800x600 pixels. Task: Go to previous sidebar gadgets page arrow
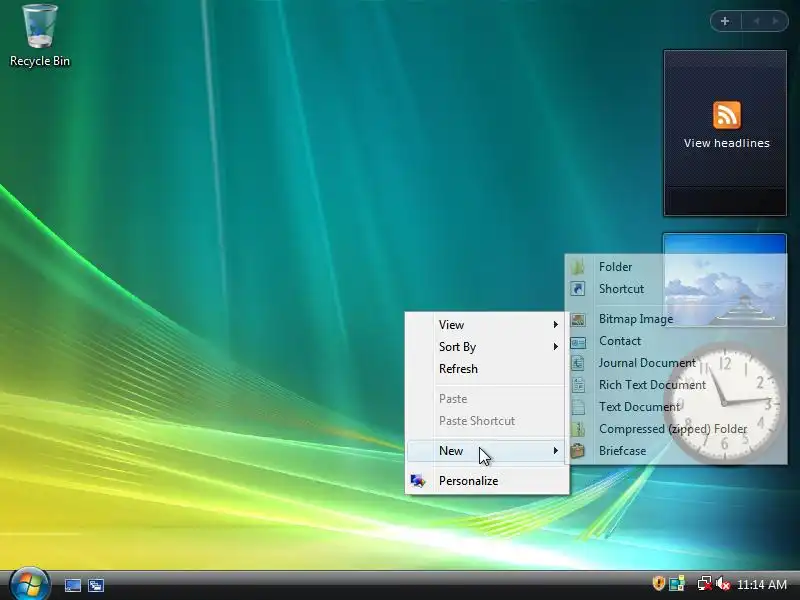click(x=756, y=21)
